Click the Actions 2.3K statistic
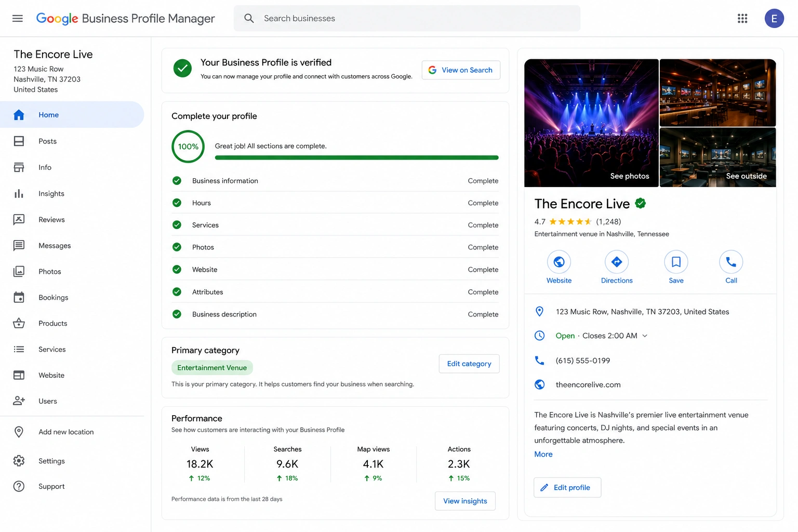Image resolution: width=798 pixels, height=532 pixels. coord(459,463)
